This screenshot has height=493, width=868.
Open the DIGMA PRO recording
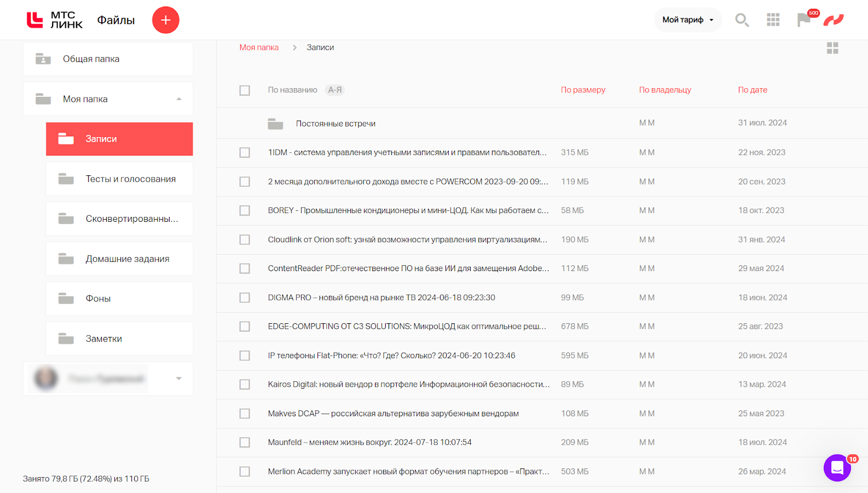381,297
